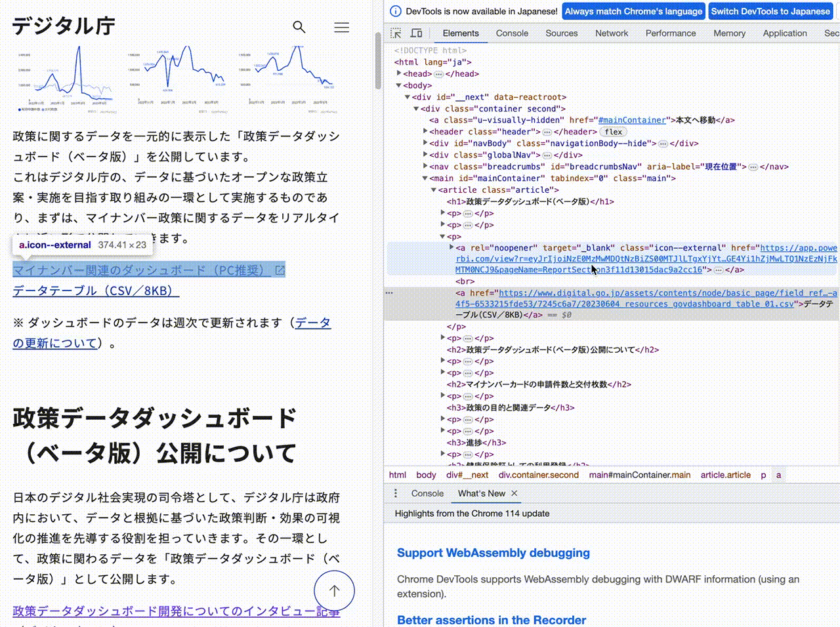Screen dimensions: 840x627
Task: Open the site search magnifier icon
Action: click(x=299, y=27)
